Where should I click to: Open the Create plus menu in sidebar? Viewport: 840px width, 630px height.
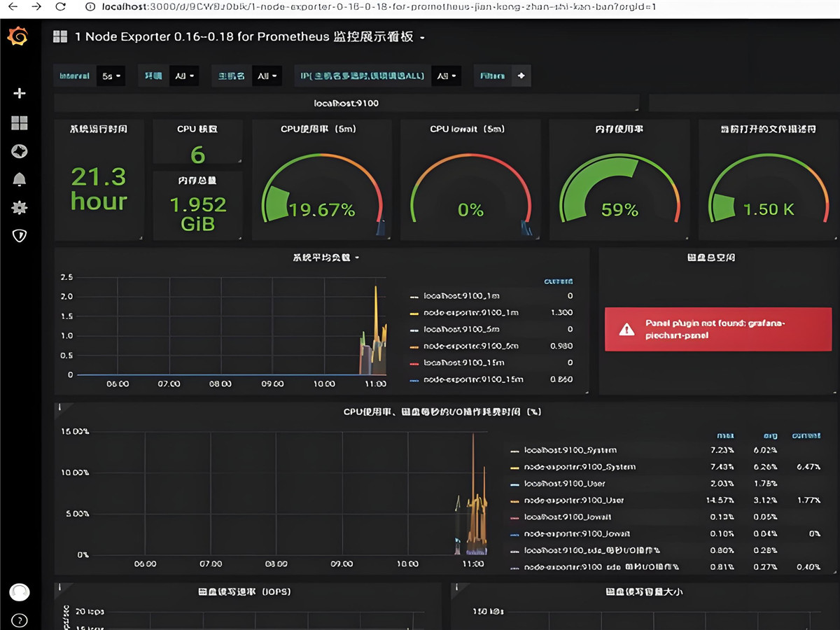tap(20, 93)
